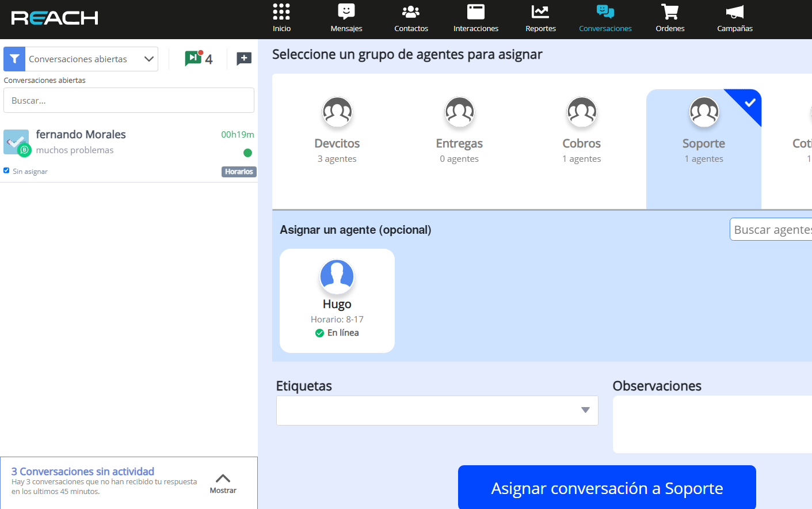Click Conversaciones in the navigation

point(605,18)
